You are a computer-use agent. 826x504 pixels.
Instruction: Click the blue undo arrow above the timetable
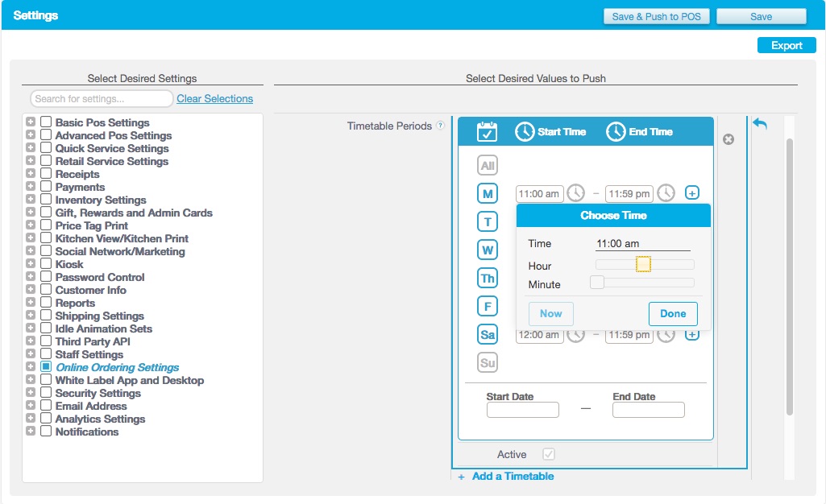[758, 123]
